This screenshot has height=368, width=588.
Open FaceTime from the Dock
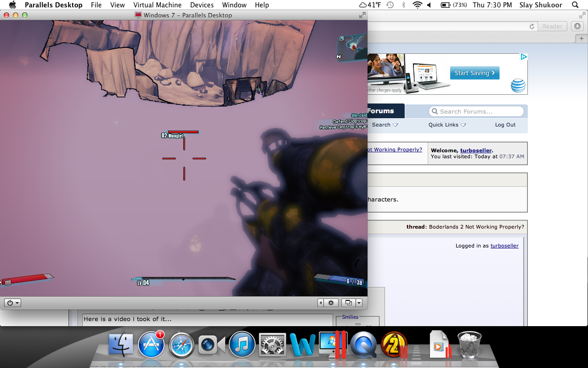point(211,345)
